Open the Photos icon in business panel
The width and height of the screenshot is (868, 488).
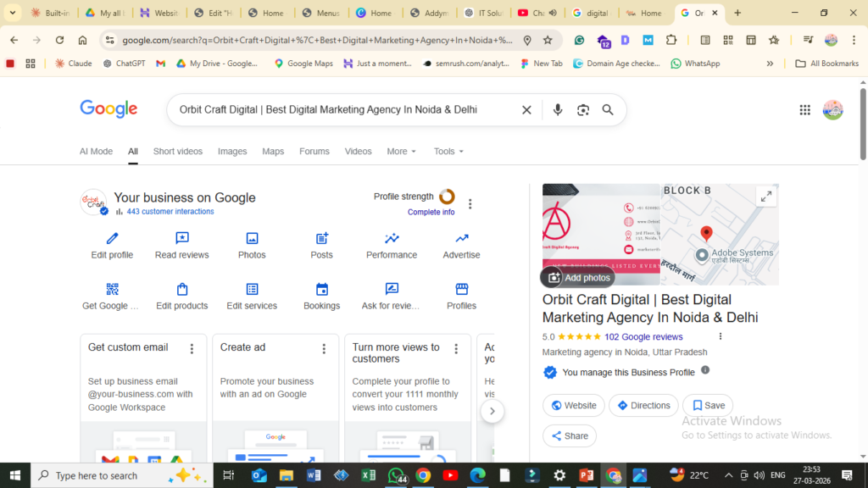point(252,239)
